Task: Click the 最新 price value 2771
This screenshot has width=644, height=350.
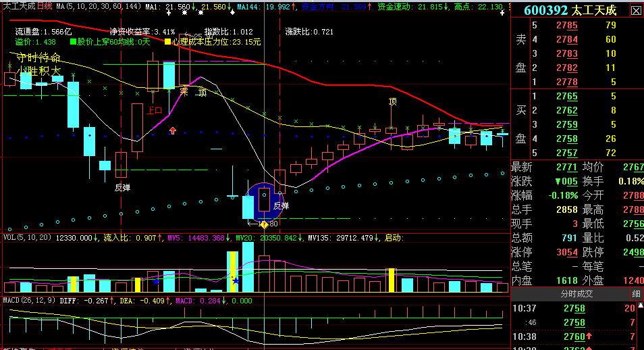Action: tap(567, 168)
